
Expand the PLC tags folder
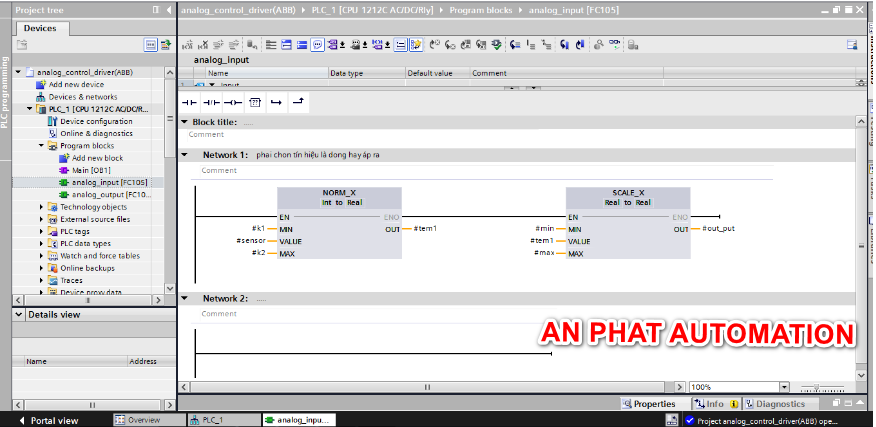point(42,231)
